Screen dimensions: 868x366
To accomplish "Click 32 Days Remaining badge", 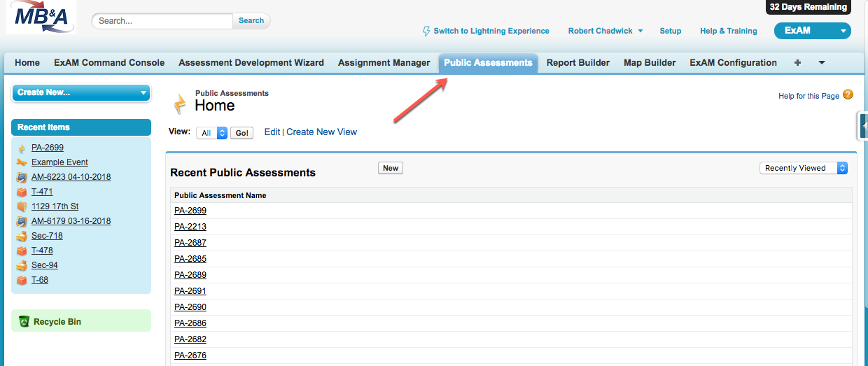I will tap(808, 7).
